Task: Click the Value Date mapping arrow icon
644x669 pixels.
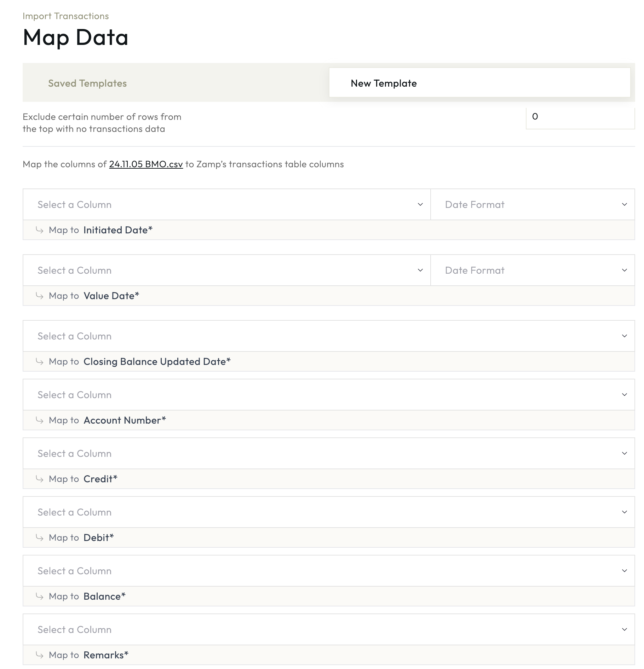Action: pos(40,296)
